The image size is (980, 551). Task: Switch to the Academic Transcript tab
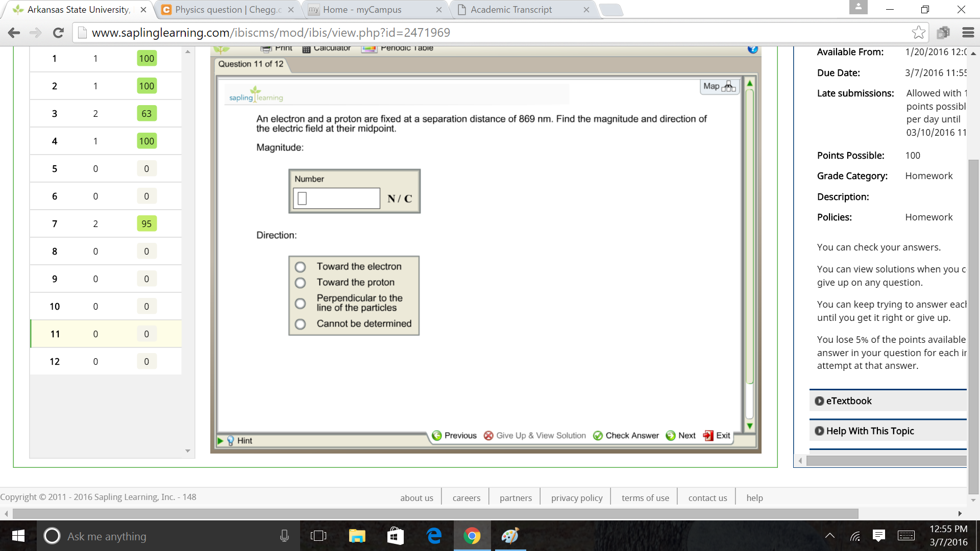(x=510, y=10)
